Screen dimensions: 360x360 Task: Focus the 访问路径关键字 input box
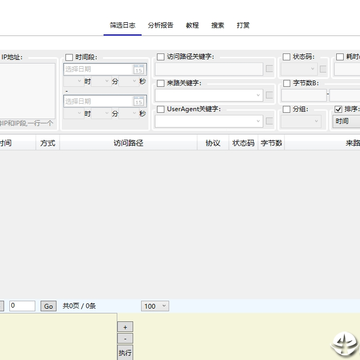209,69
